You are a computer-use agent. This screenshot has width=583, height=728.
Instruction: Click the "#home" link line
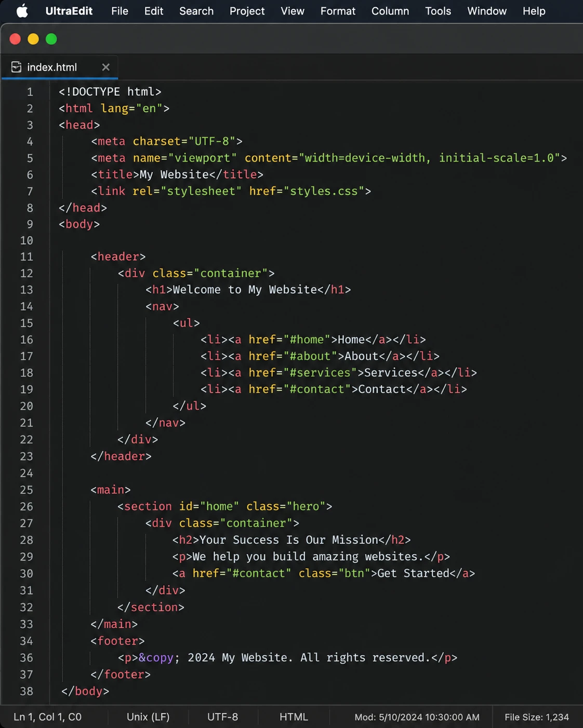click(x=313, y=340)
